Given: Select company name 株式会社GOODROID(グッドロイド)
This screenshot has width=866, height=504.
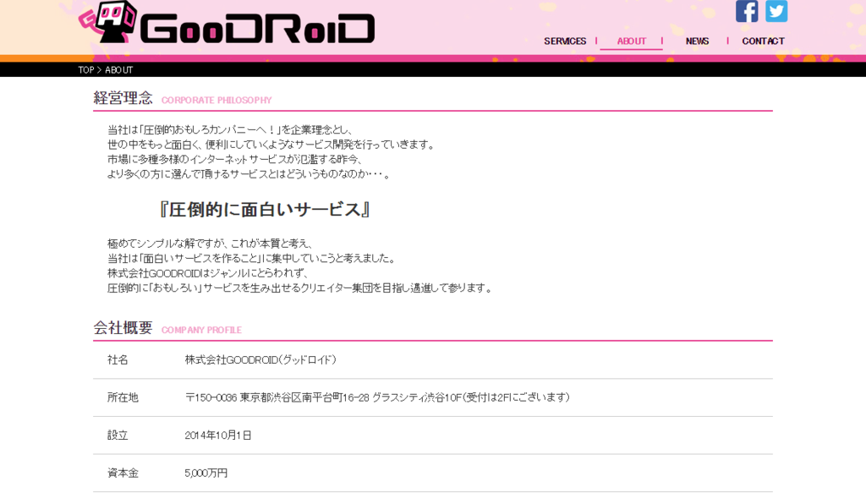Looking at the screenshot, I should tap(260, 360).
